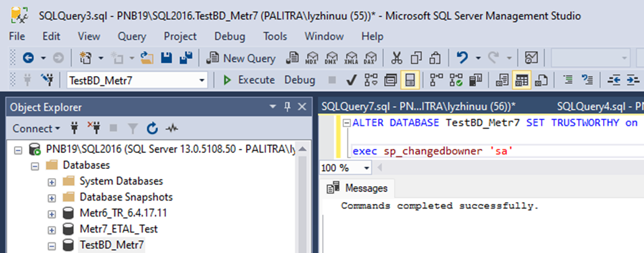Open the undo history dropdown arrow

click(x=477, y=58)
